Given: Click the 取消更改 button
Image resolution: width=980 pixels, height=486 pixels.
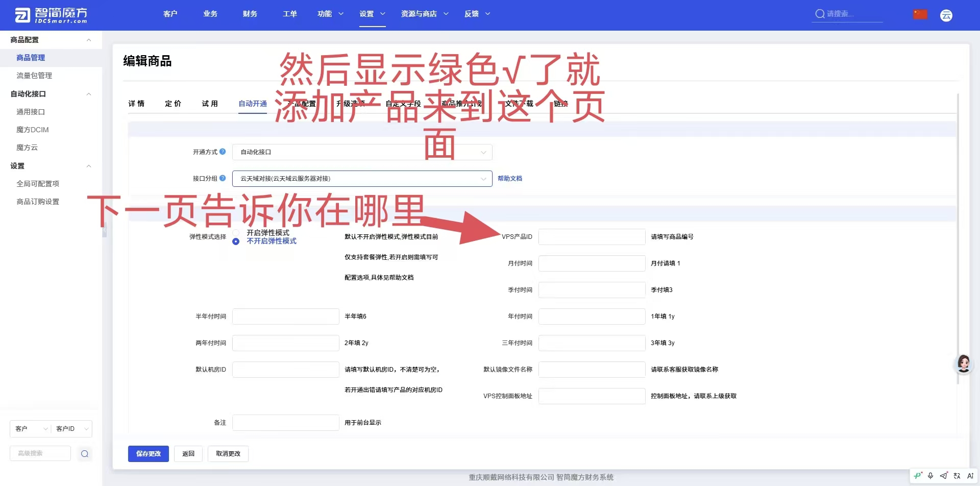Looking at the screenshot, I should coord(228,454).
